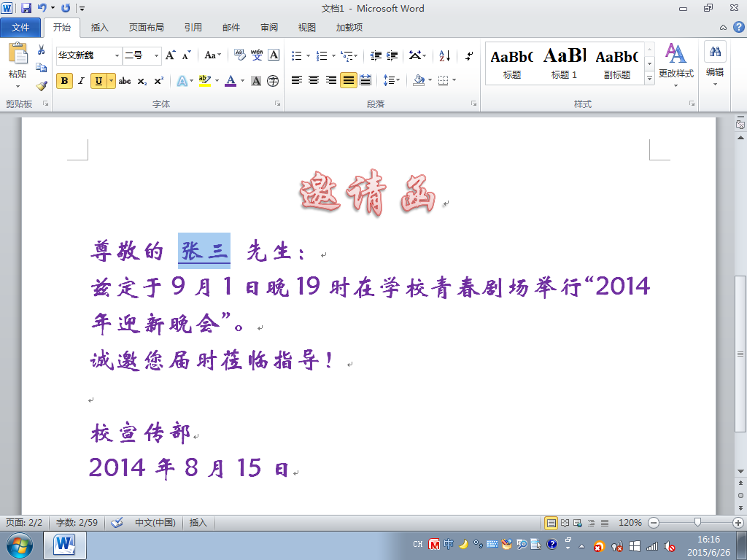
Task: Increase paragraph indent
Action: point(392,55)
